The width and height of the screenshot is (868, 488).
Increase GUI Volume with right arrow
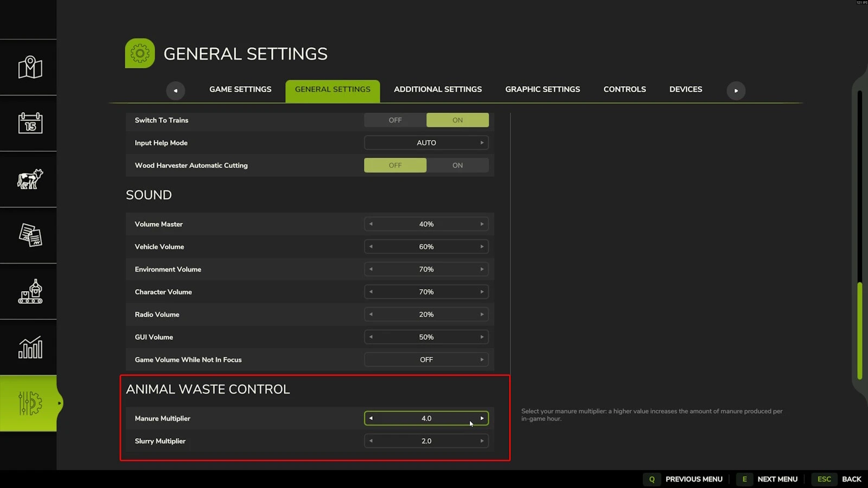click(x=482, y=337)
